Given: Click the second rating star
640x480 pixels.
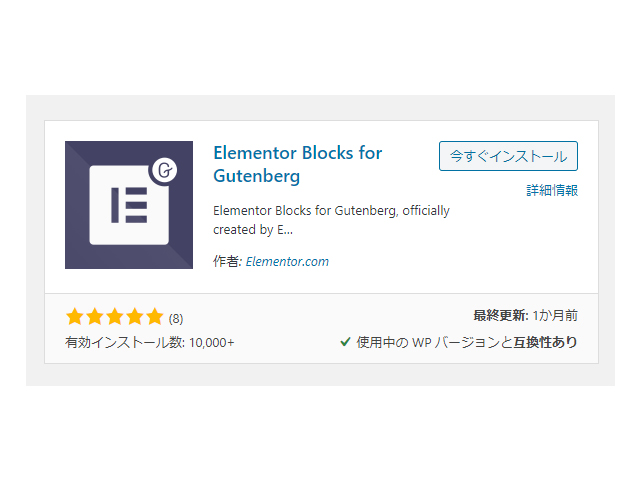Looking at the screenshot, I should 95,317.
